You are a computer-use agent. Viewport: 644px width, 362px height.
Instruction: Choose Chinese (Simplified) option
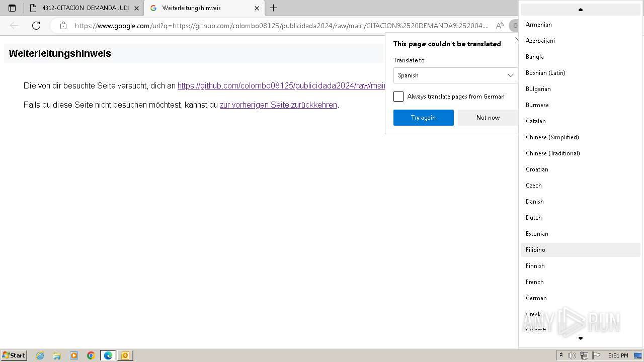pos(581,137)
